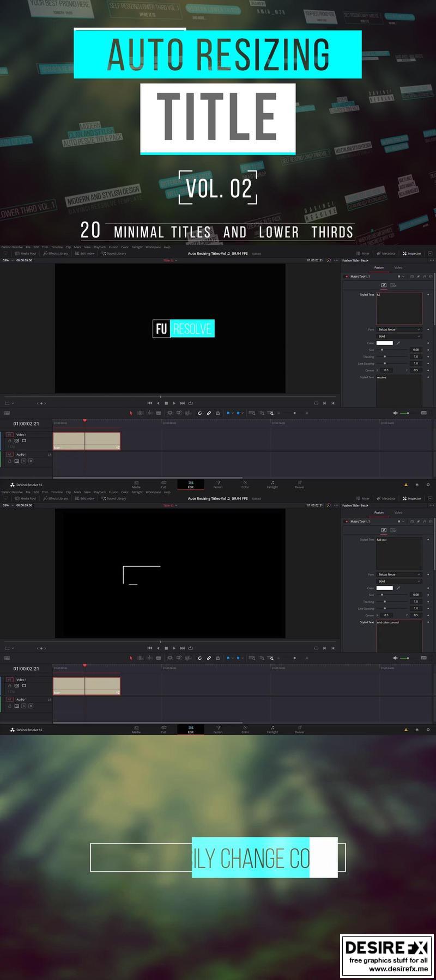Click the blue Flag icon in 'full text' window
436x980 pixels.
(x=228, y=658)
